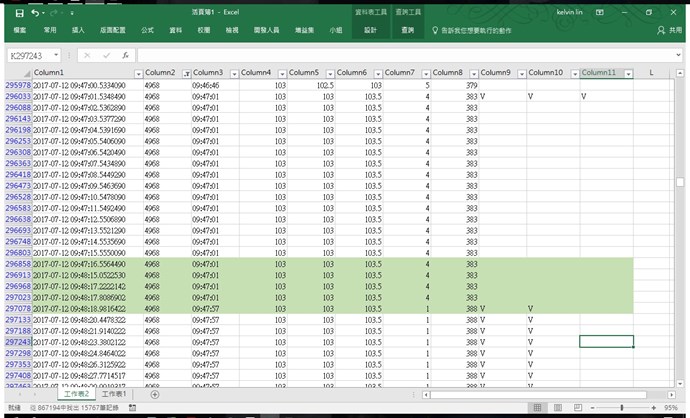690x418 pixels.
Task: Add a new sheet with plus icon
Action: coord(155,394)
